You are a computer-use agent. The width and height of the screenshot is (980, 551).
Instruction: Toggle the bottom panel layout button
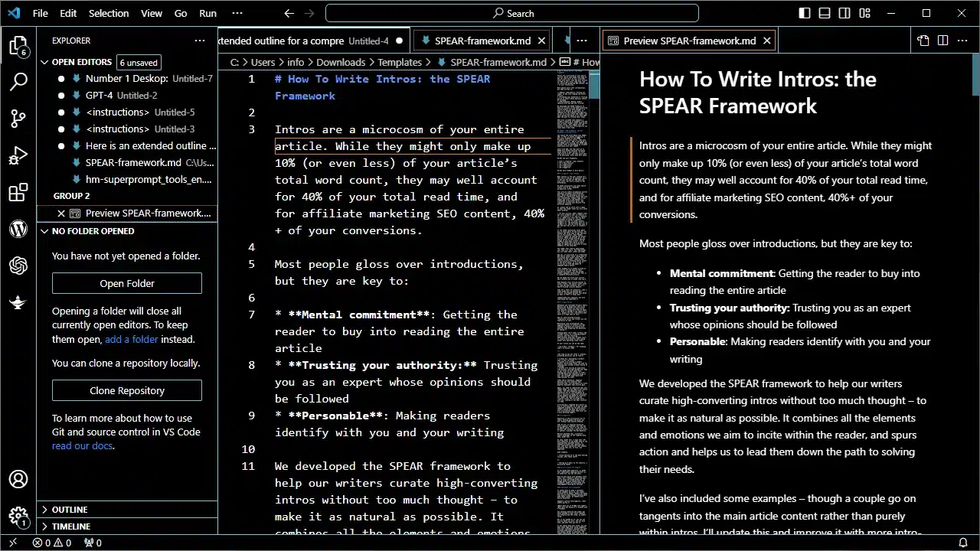[825, 13]
